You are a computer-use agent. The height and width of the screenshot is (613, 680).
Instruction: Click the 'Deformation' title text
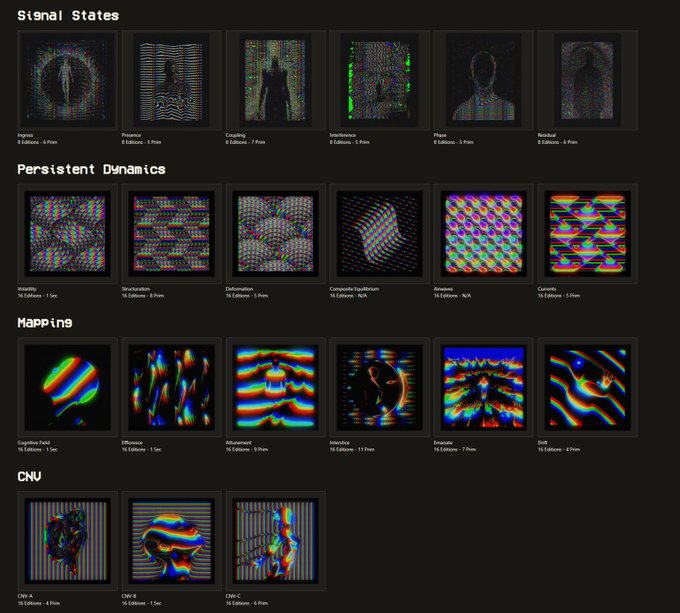[x=239, y=289]
